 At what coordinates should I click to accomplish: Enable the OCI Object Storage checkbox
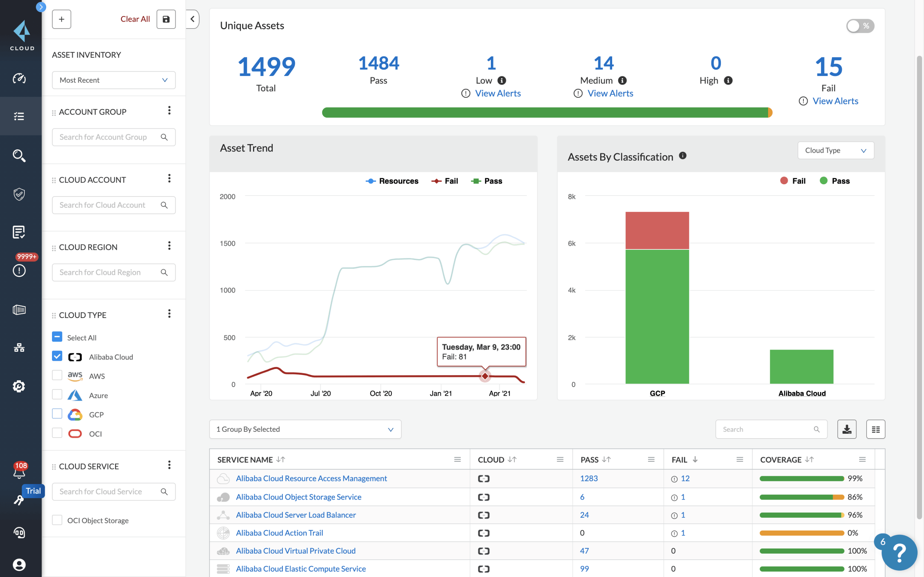[57, 520]
